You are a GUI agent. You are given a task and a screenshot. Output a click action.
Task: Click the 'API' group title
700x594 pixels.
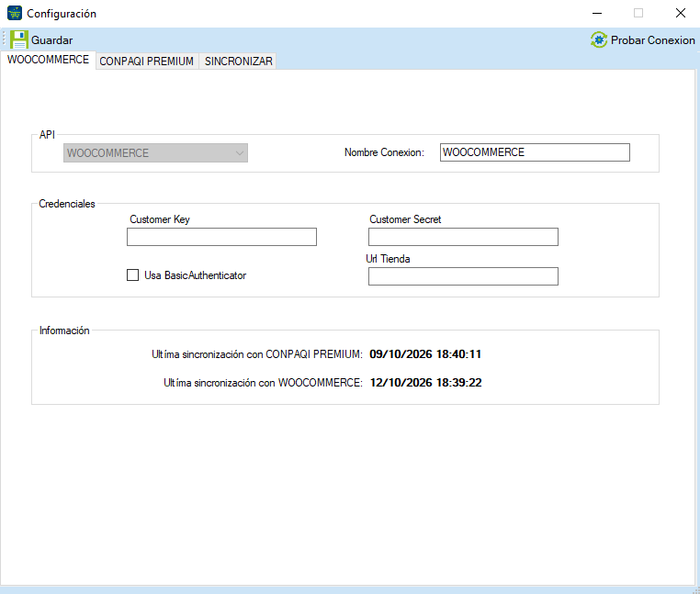coord(47,135)
